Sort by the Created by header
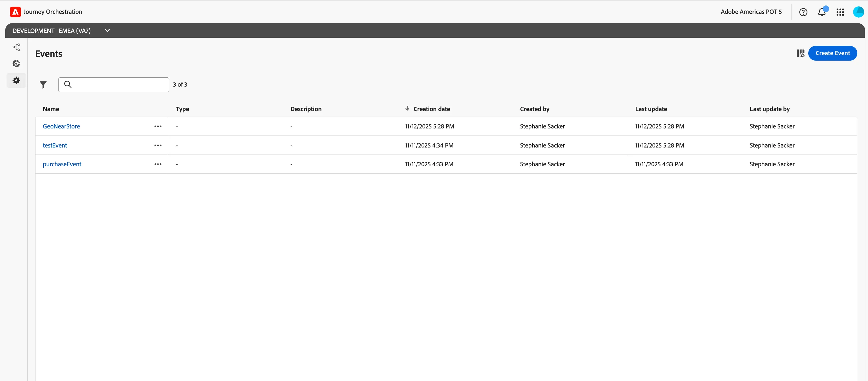 tap(534, 109)
